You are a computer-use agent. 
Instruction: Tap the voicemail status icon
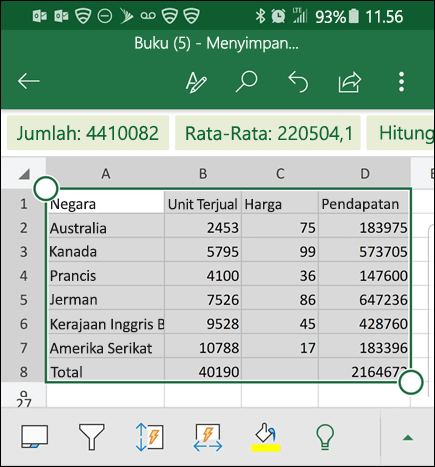tap(148, 16)
